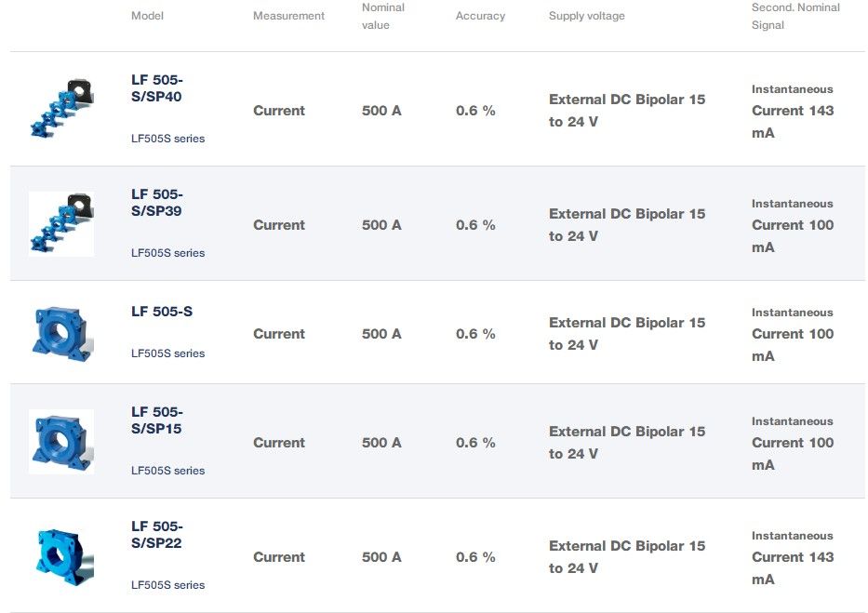The width and height of the screenshot is (868, 613).
Task: Click the LF 505-S/SP15 transducer thumbnail
Action: (61, 442)
